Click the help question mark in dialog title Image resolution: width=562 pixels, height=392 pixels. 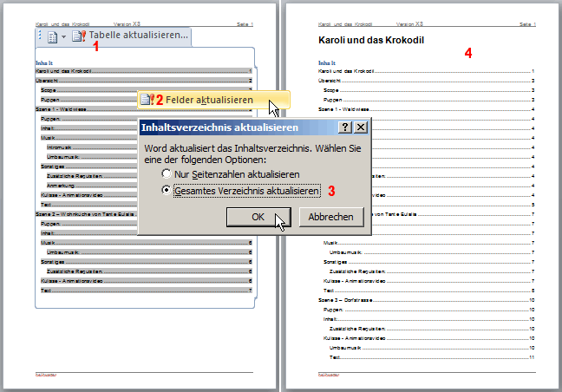[x=345, y=127]
